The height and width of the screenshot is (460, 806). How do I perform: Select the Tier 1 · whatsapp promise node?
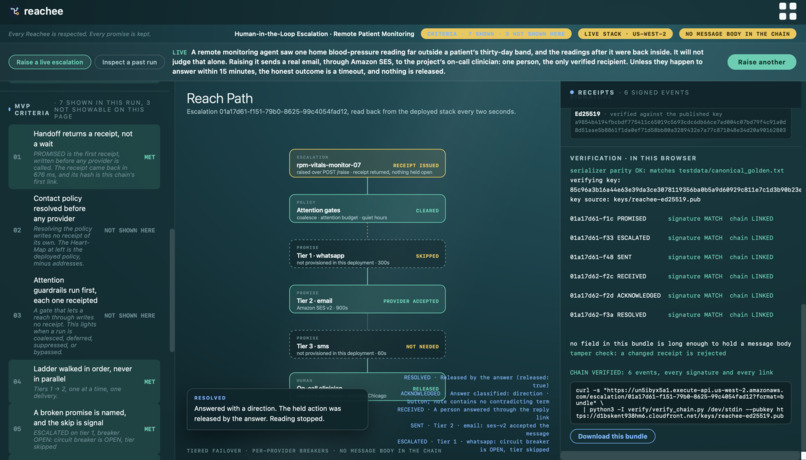(x=367, y=254)
